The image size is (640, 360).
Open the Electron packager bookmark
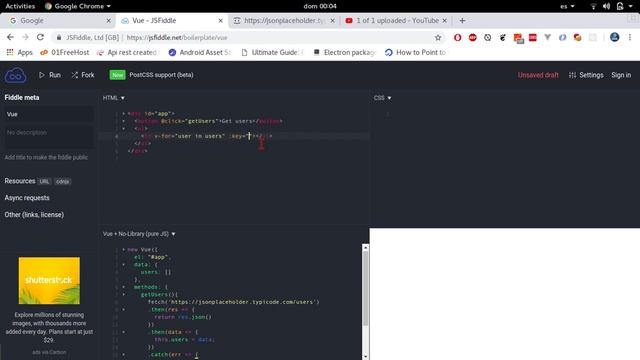click(345, 52)
